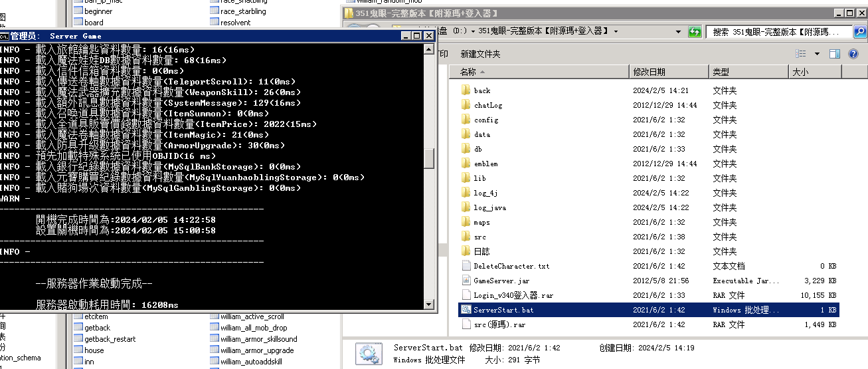This screenshot has height=369, width=868.
Task: Select the board table entry
Action: (x=88, y=22)
